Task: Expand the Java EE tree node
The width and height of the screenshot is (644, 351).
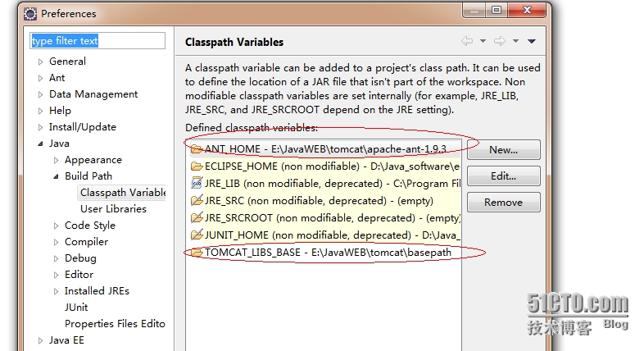Action: (40, 340)
